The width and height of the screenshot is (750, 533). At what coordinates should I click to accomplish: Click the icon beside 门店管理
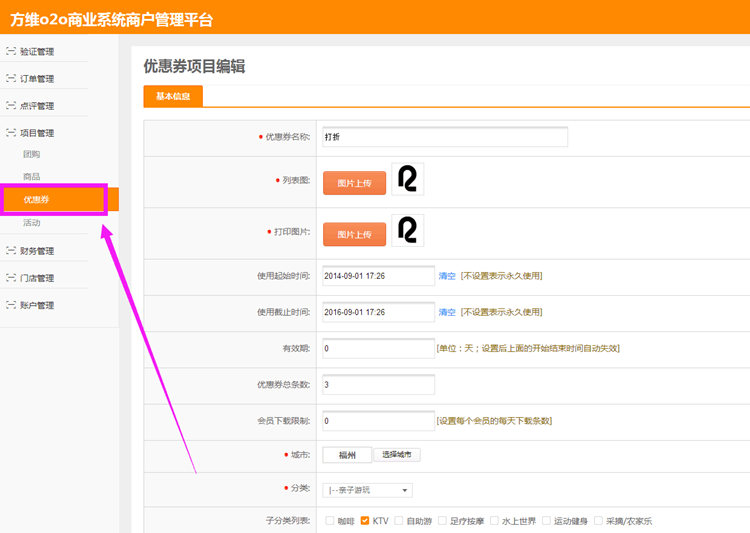pos(11,278)
